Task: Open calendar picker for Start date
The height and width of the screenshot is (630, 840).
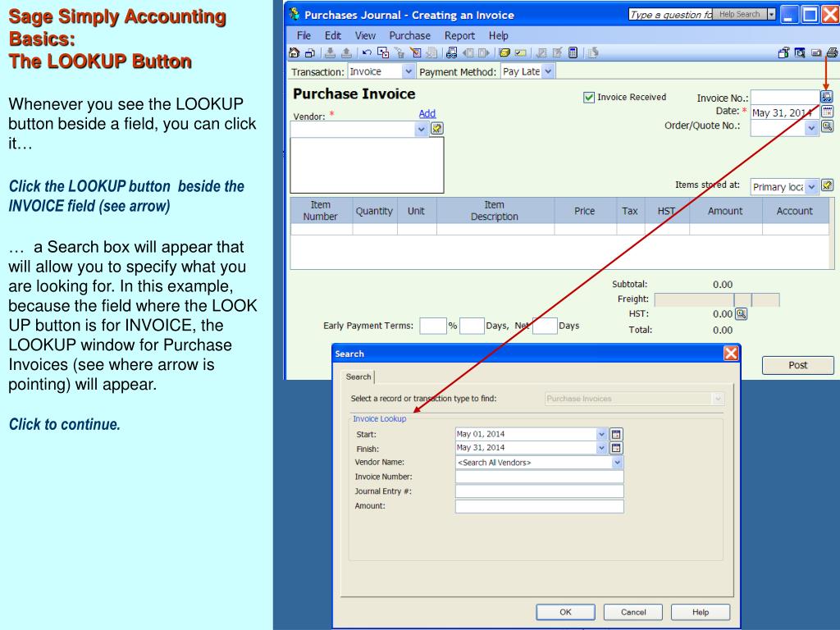Action: point(616,434)
